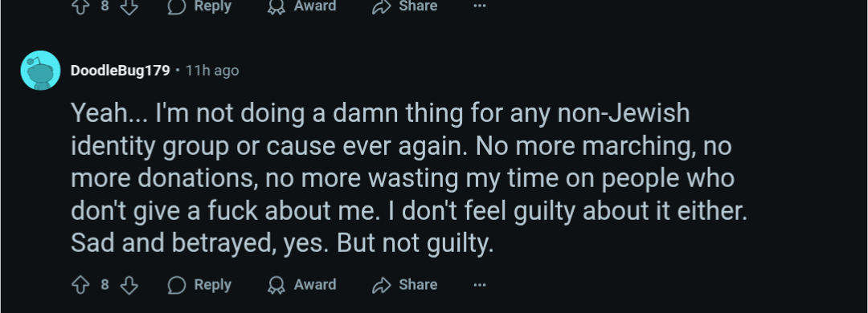Image resolution: width=868 pixels, height=313 pixels.
Task: Downvote the comment preceding DoodleBug179's
Action: pyautogui.click(x=129, y=6)
